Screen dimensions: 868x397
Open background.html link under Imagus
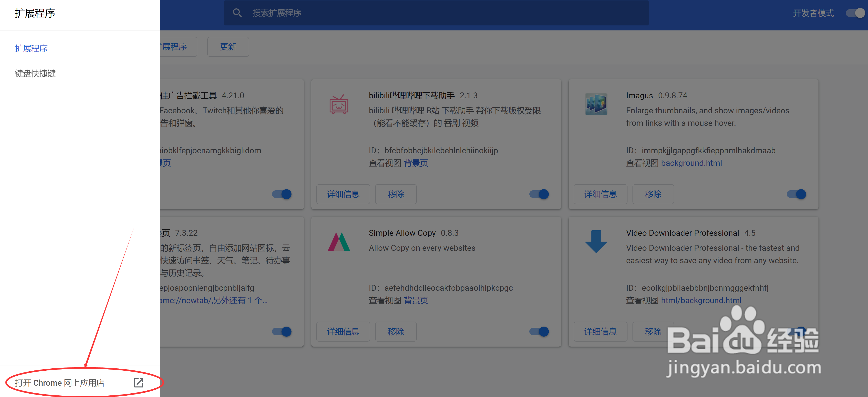pyautogui.click(x=692, y=163)
